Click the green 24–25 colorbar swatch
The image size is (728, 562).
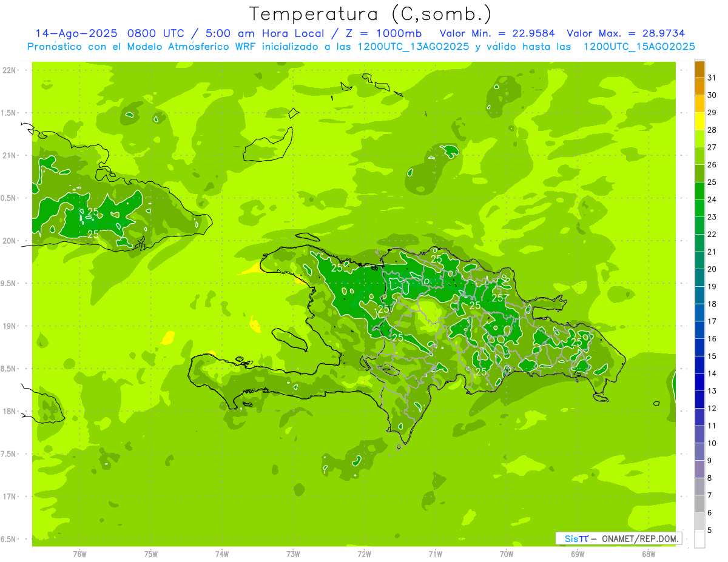(699, 191)
